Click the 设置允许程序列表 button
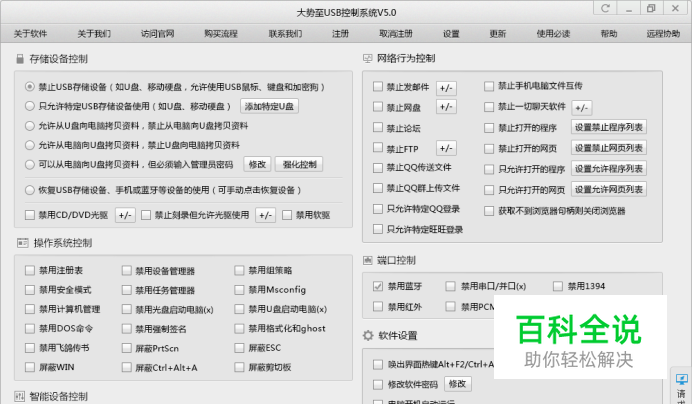This screenshot has height=404, width=692. 609,168
